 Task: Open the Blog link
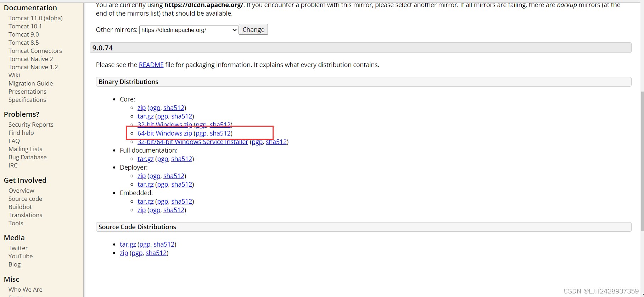(15, 264)
